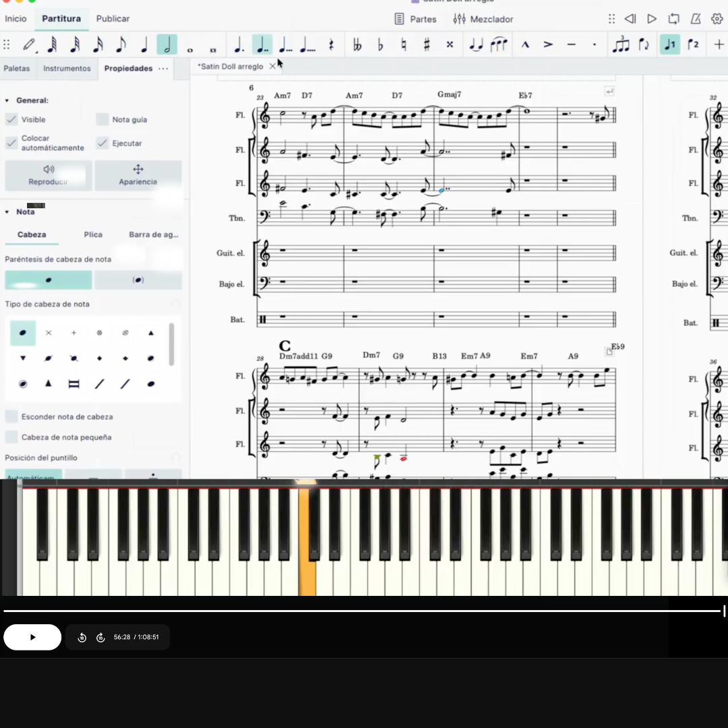Switch to Publicar tab
The height and width of the screenshot is (728, 728).
point(113,19)
